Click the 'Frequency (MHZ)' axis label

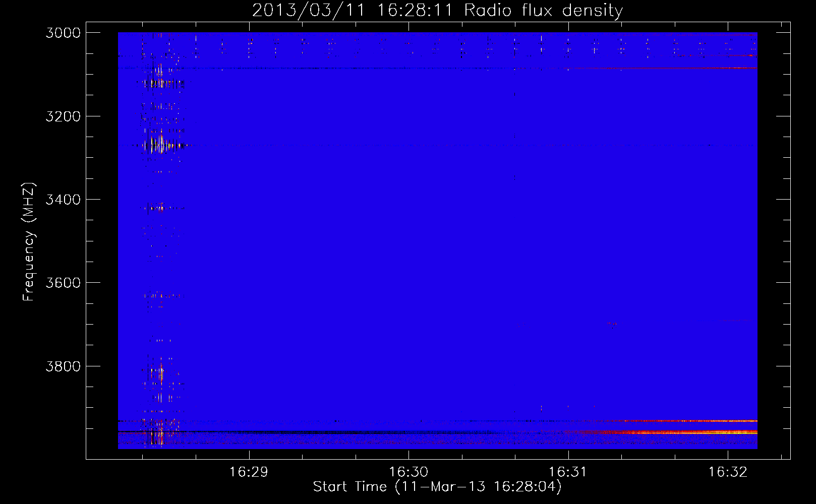pos(29,242)
